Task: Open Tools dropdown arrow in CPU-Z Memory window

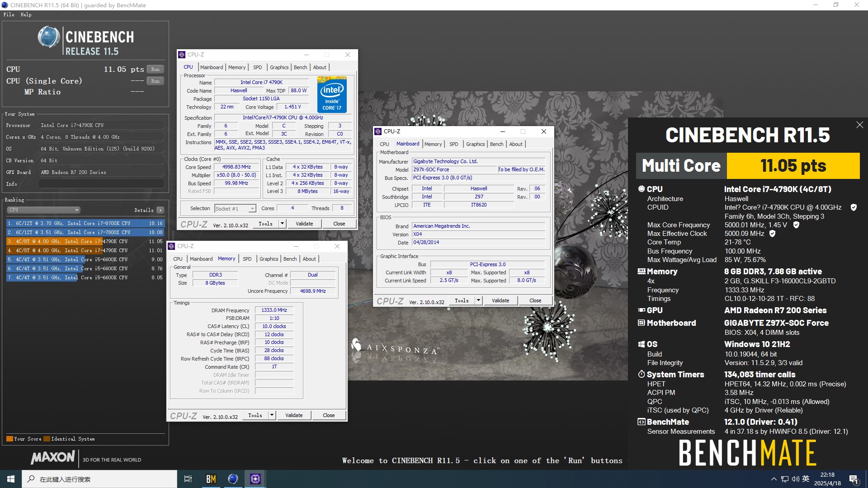Action: point(272,415)
